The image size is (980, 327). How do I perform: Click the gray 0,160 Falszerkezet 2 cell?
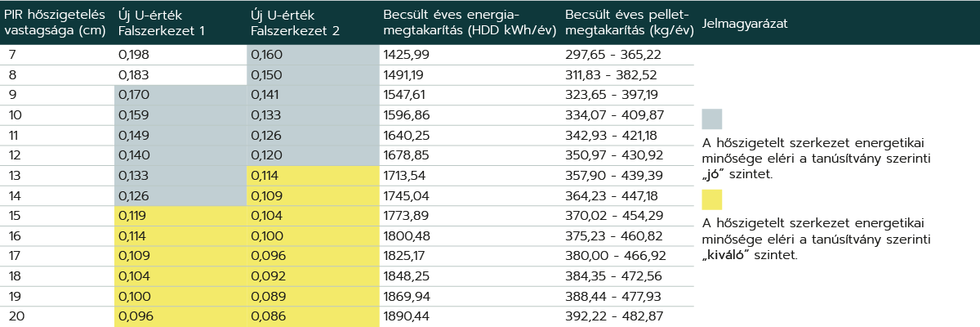[267, 54]
